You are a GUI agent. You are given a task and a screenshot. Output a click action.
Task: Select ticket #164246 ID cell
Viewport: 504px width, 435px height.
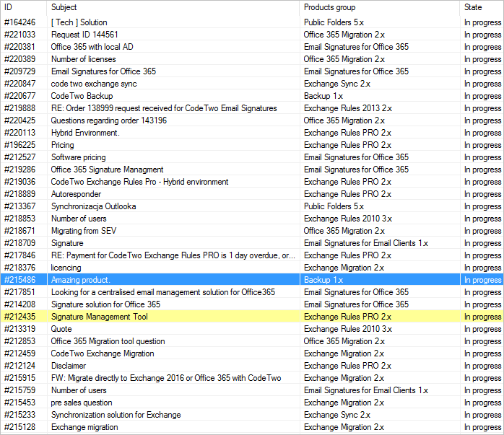coord(20,22)
